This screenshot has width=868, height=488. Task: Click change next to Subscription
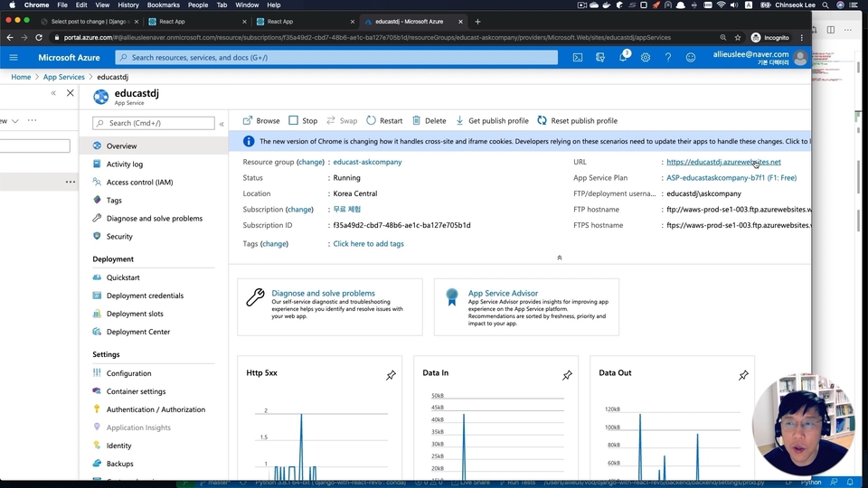[299, 210]
